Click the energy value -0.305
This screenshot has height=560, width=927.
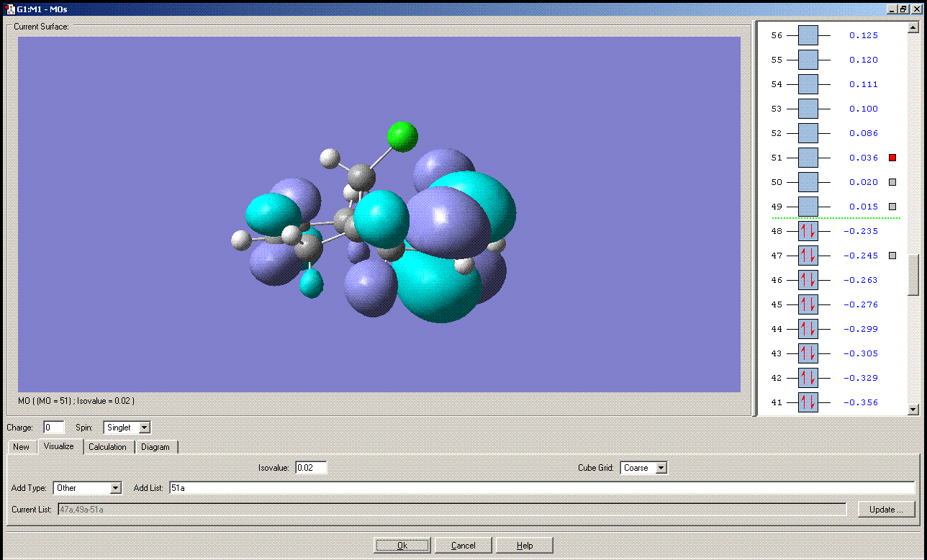pos(861,353)
